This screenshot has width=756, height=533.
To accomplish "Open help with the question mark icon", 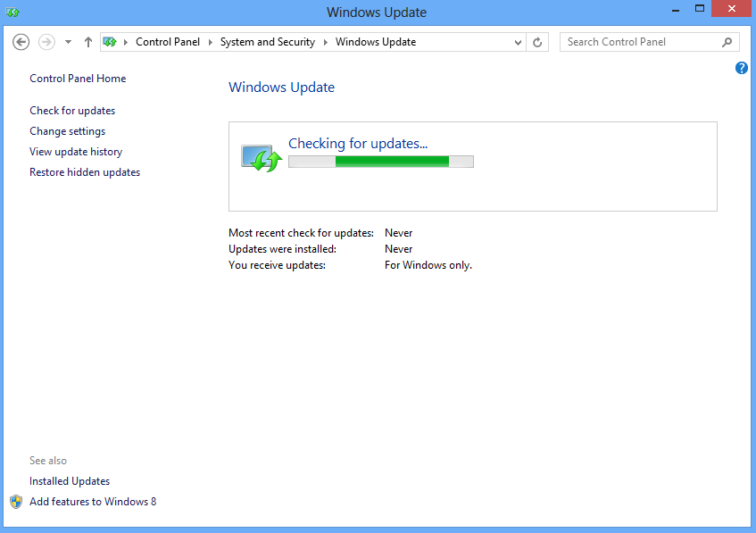I will coord(742,68).
